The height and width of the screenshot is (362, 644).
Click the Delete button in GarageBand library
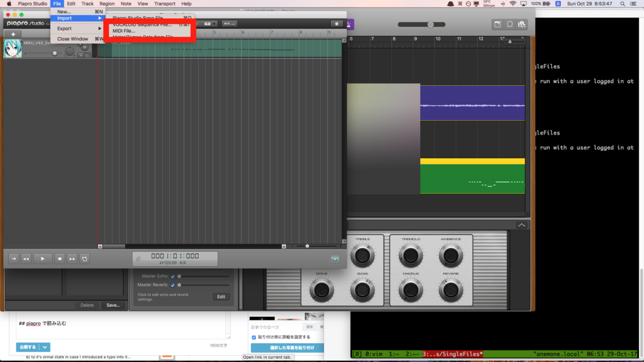[87, 305]
